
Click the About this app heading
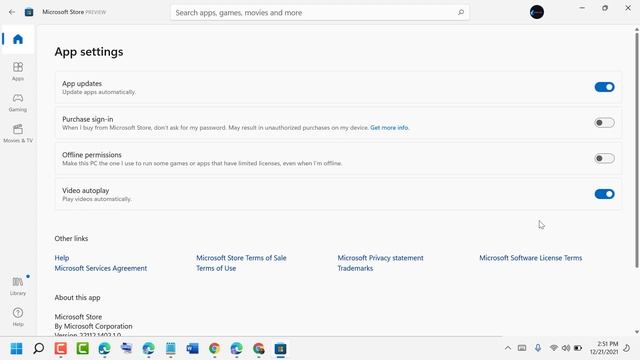(78, 298)
